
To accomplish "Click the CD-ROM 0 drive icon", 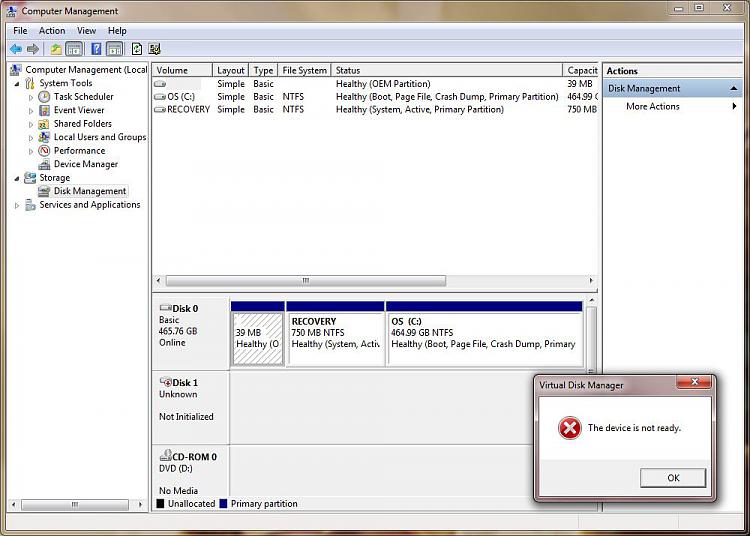I will pyautogui.click(x=165, y=455).
